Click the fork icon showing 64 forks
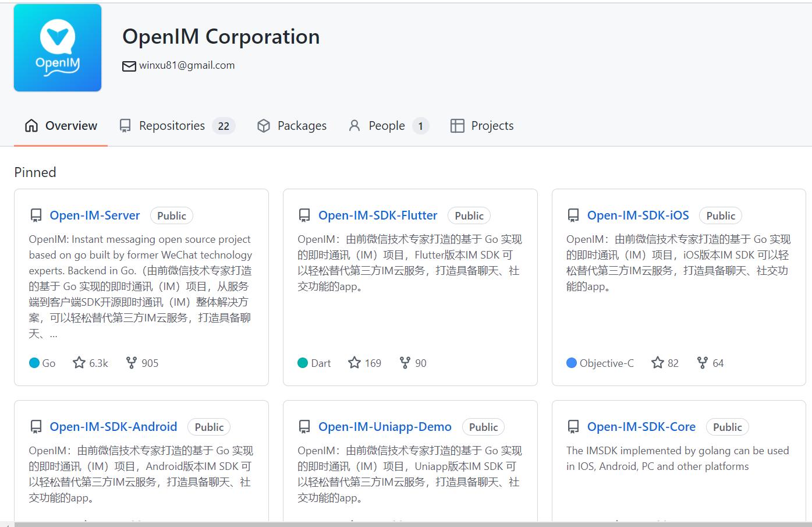The width and height of the screenshot is (812, 527). pos(703,363)
